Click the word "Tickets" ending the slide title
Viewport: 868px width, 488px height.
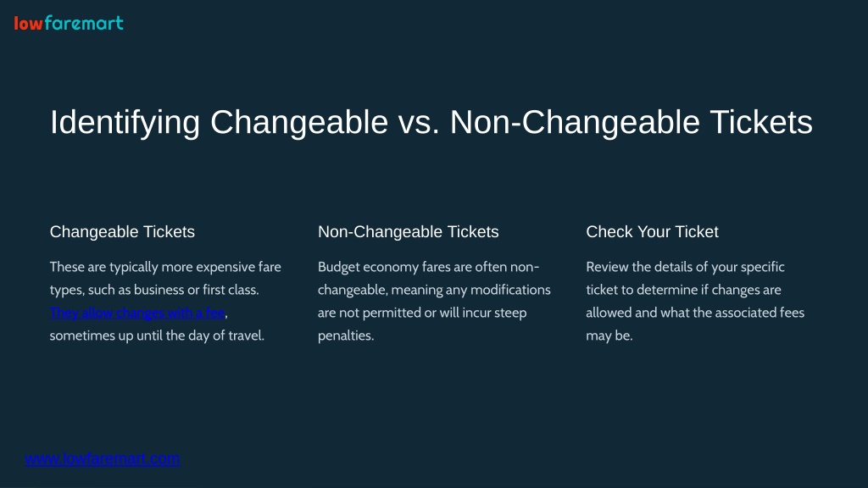click(x=761, y=122)
